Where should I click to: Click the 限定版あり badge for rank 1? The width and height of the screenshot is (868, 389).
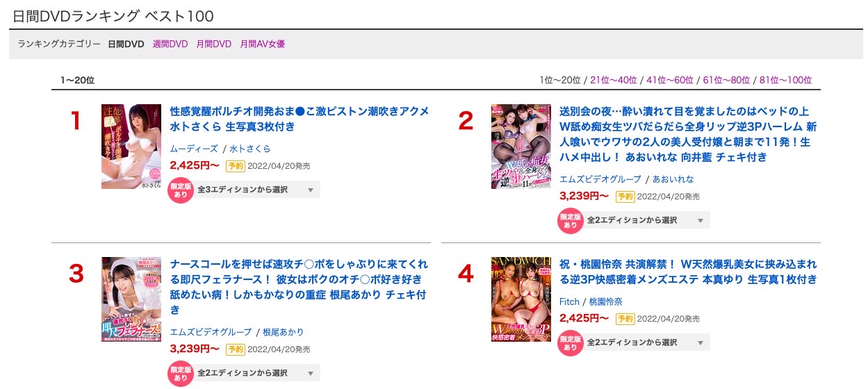(x=181, y=190)
